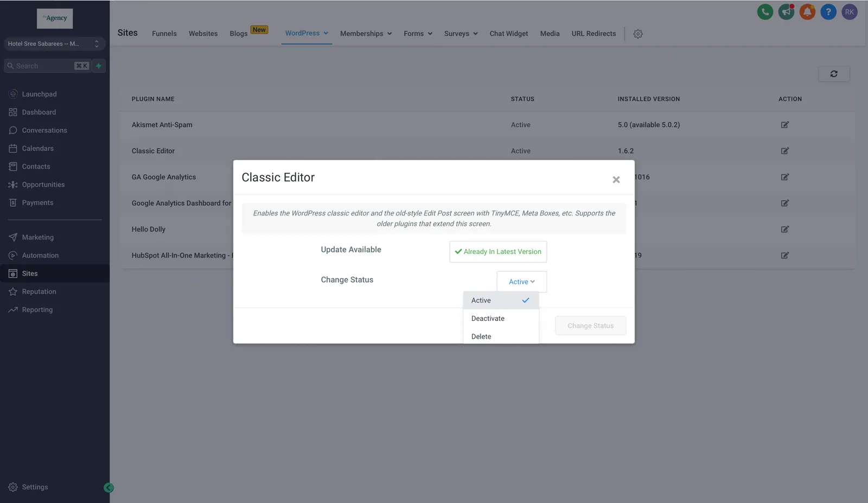868x503 pixels.
Task: Open Settings at sidebar bottom
Action: point(35,487)
